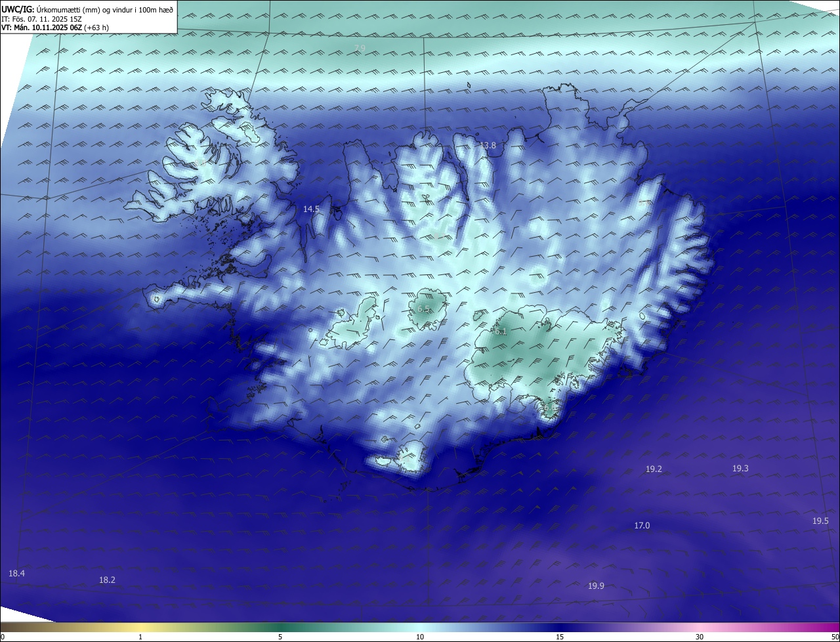
Task: Click the 14.5 value in the northwest
Action: 311,209
